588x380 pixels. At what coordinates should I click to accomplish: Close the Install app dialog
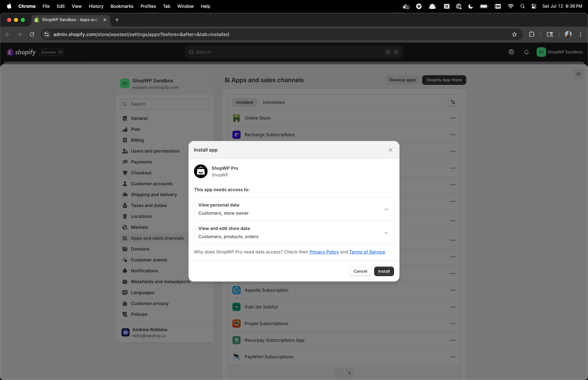[390, 150]
